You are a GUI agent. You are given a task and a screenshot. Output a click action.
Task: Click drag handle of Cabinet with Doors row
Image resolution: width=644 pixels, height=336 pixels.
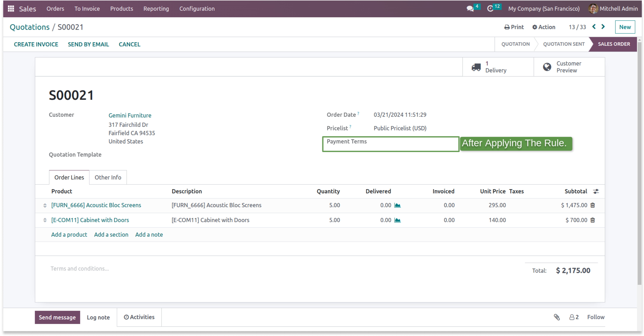(45, 220)
